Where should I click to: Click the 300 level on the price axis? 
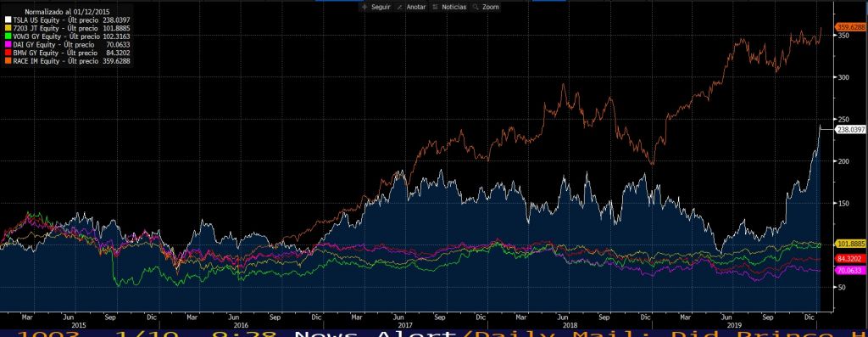pos(843,77)
